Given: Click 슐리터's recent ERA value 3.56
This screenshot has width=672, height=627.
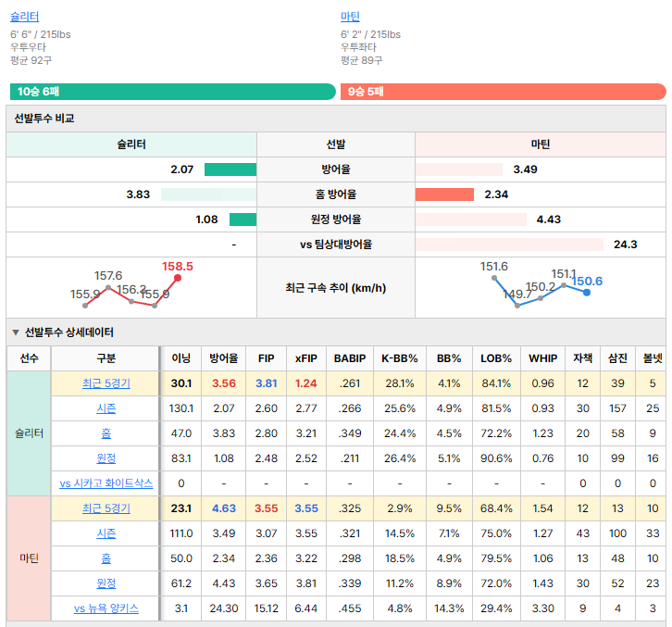Looking at the screenshot, I should [x=223, y=383].
